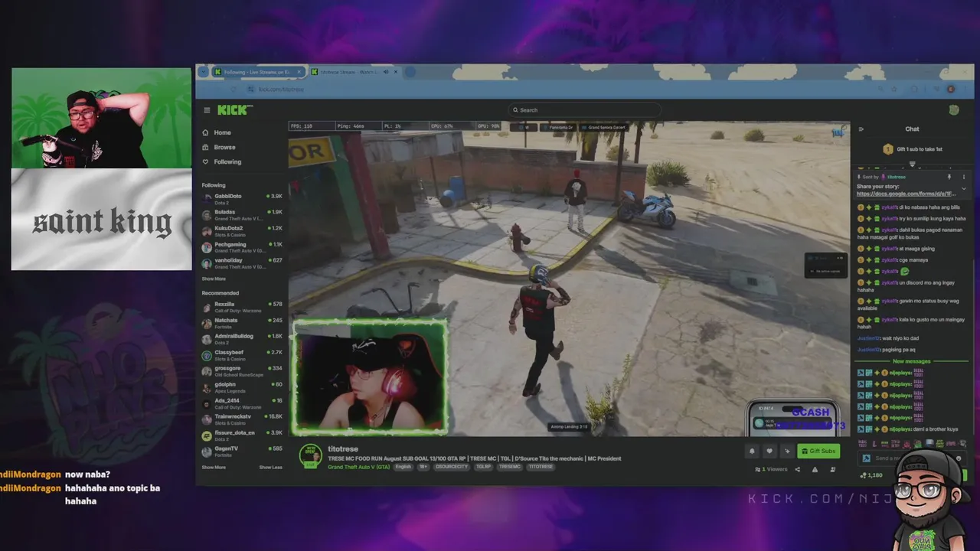
Task: Open the GaganTV recommended channel
Action: [x=242, y=451]
